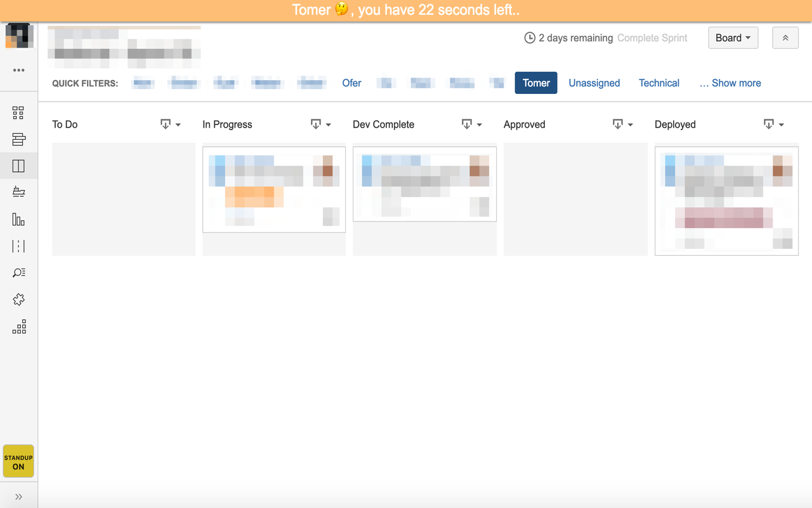The image size is (812, 508).
Task: Click the Dev Complete column arrow-down icon
Action: pos(467,124)
